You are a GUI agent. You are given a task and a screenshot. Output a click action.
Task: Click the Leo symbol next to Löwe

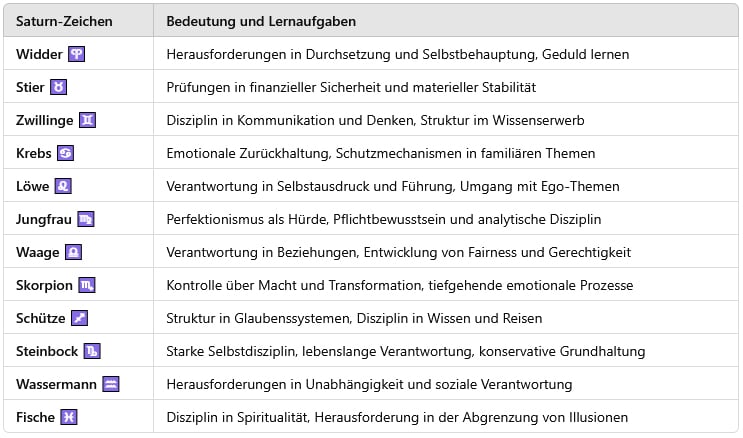63,186
